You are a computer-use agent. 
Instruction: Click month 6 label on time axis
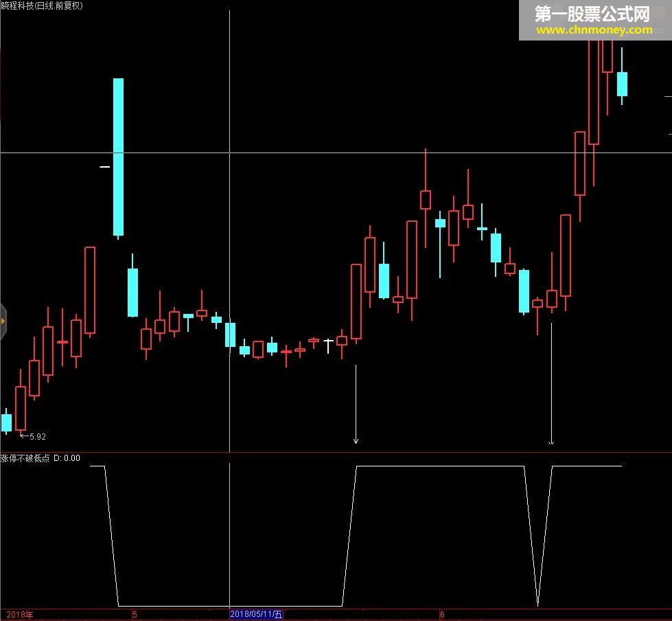(442, 615)
